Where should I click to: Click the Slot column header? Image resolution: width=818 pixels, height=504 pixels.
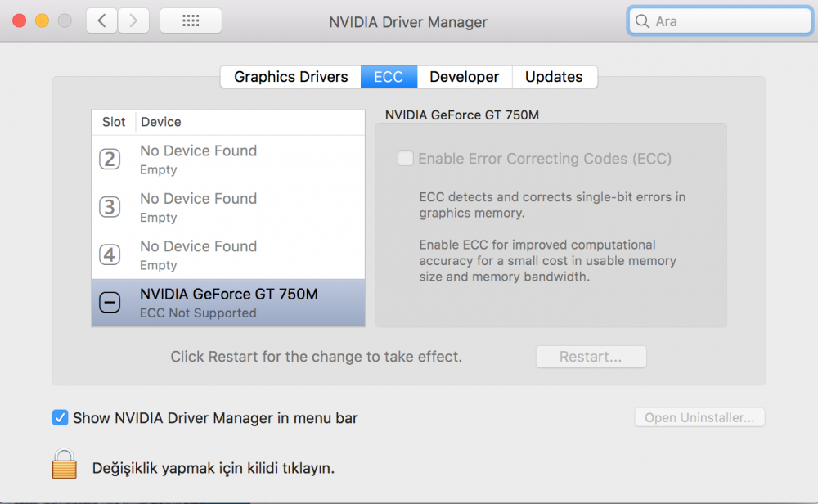(114, 122)
